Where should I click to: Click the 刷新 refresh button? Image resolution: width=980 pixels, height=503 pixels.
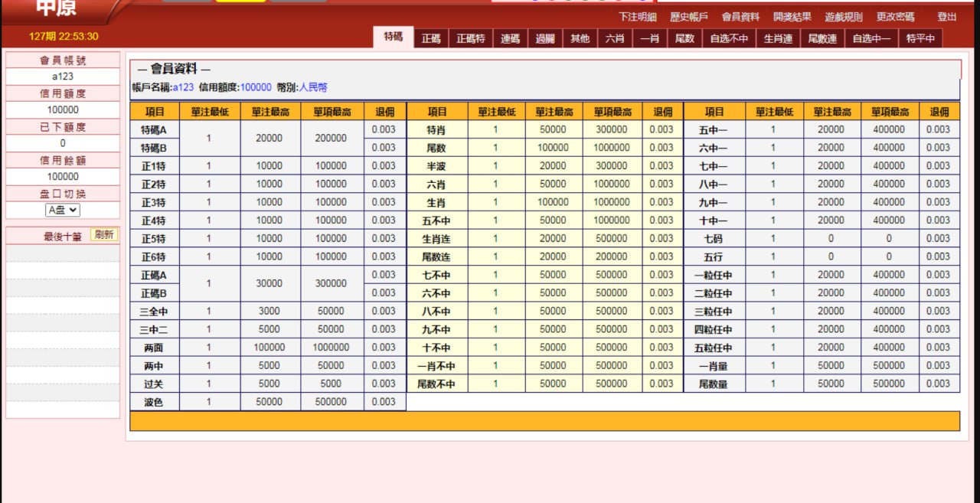tap(104, 235)
